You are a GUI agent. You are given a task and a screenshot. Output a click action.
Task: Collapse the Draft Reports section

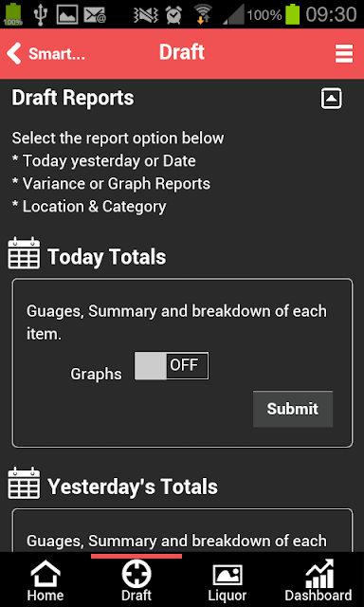tap(332, 99)
